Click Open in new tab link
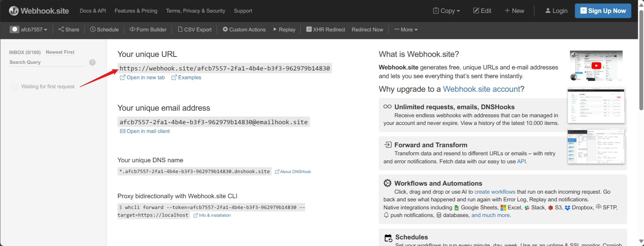 (x=142, y=77)
